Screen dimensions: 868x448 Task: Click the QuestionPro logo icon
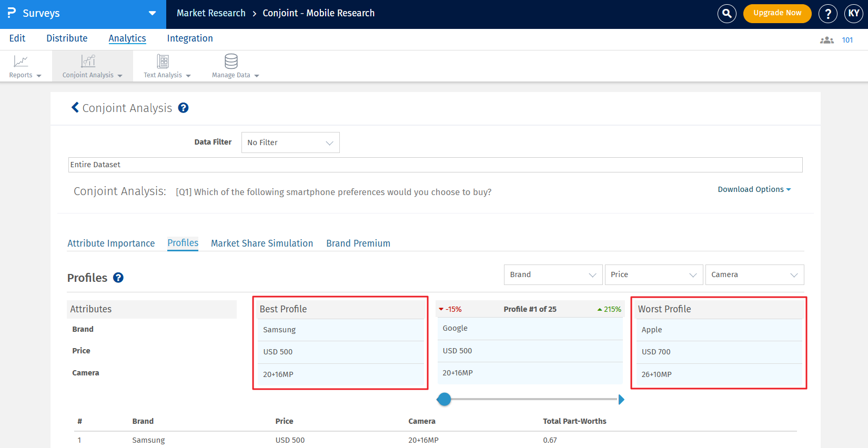pos(12,13)
